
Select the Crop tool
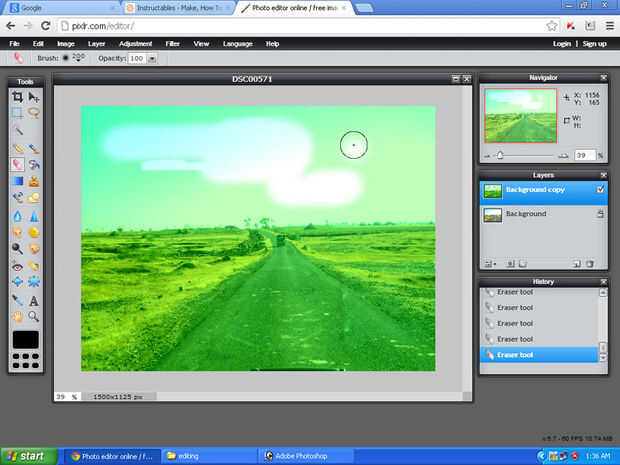point(17,97)
